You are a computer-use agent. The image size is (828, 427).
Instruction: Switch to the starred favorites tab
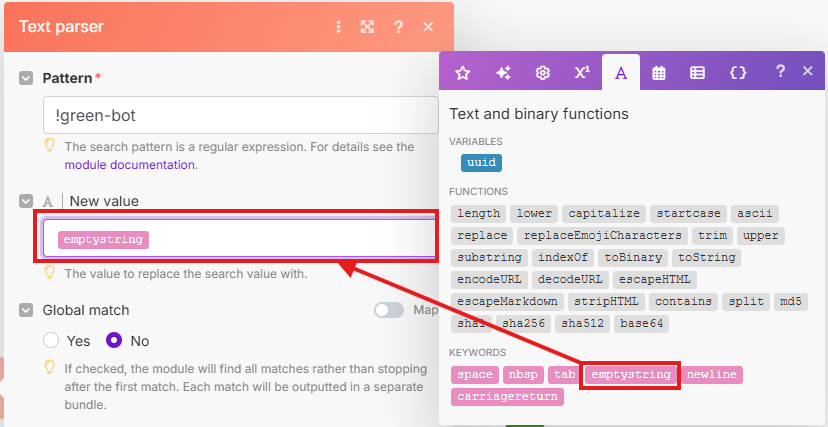pyautogui.click(x=462, y=73)
